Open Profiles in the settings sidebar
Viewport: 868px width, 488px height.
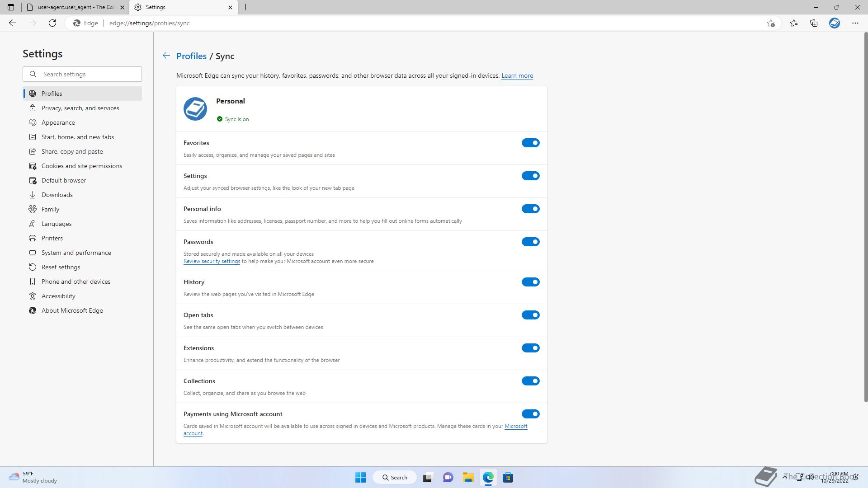[82, 94]
